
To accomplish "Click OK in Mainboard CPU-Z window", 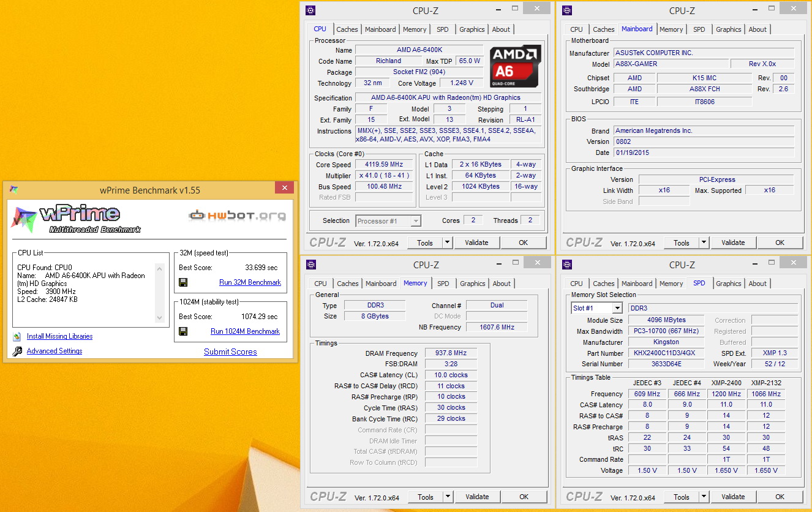I will [x=780, y=243].
